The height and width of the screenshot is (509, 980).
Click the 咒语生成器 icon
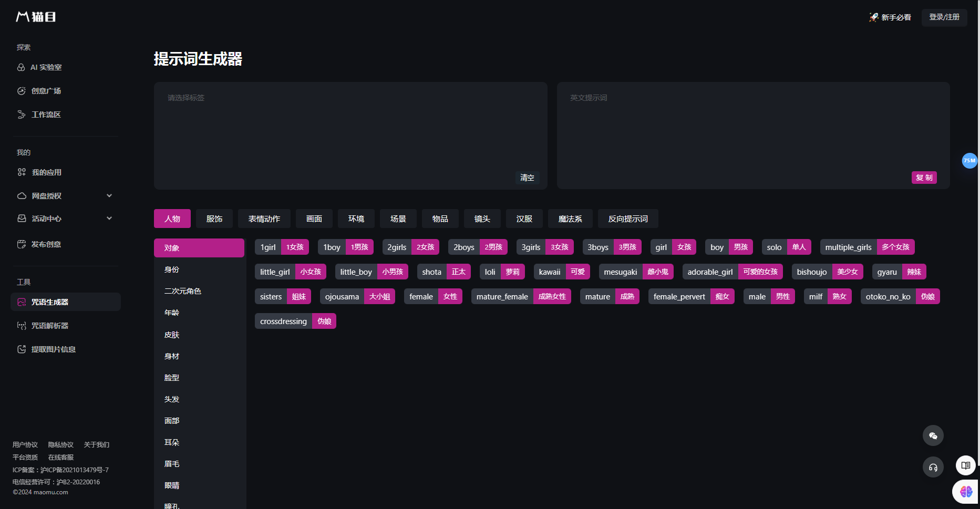22,302
